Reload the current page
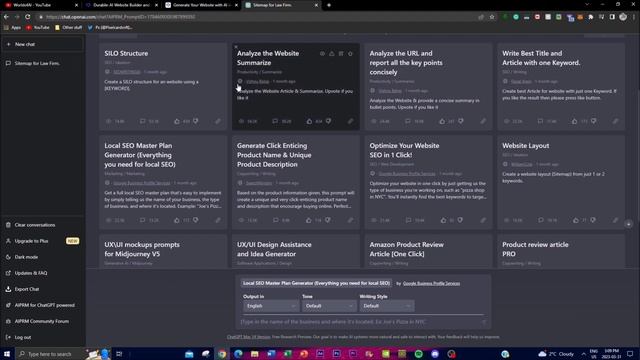This screenshot has width=640, height=360. pyautogui.click(x=28, y=17)
